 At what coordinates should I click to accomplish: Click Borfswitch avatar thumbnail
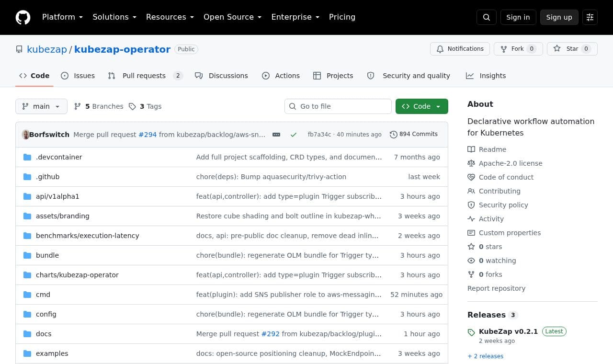26,135
